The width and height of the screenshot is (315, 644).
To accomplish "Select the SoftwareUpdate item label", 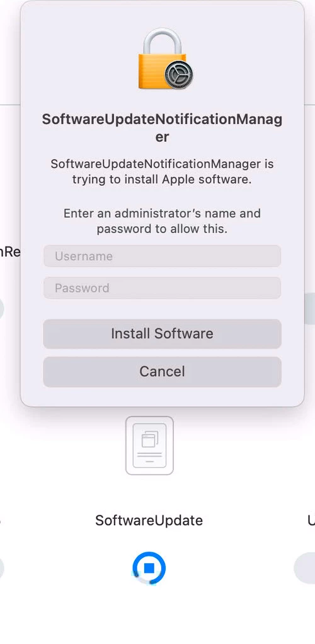I will (149, 520).
